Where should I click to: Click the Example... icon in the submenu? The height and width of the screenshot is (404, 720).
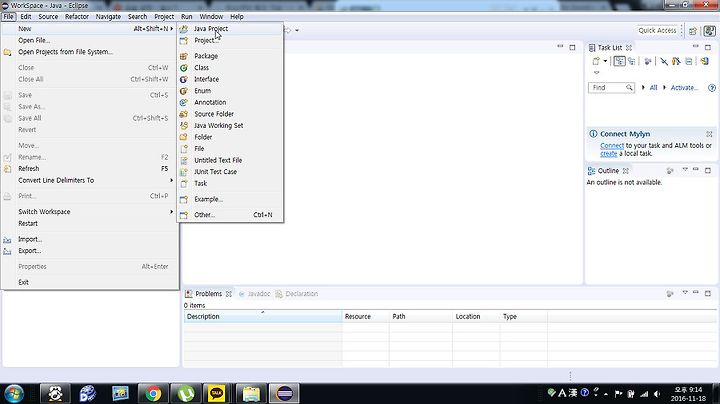coord(184,199)
